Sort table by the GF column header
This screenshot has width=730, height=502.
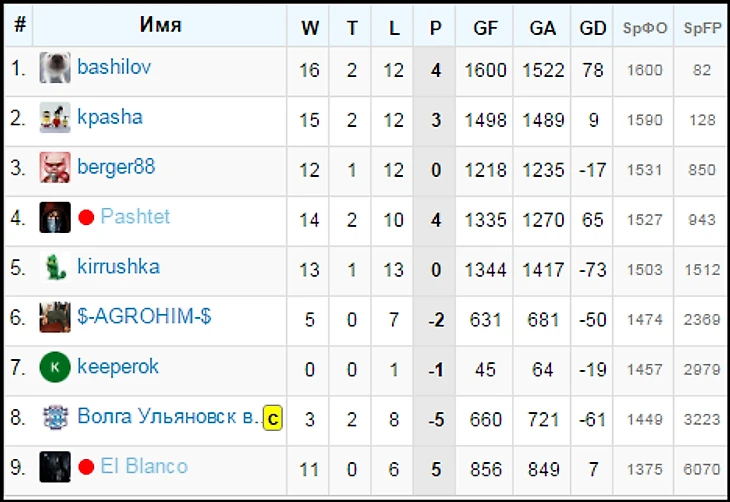(x=485, y=28)
